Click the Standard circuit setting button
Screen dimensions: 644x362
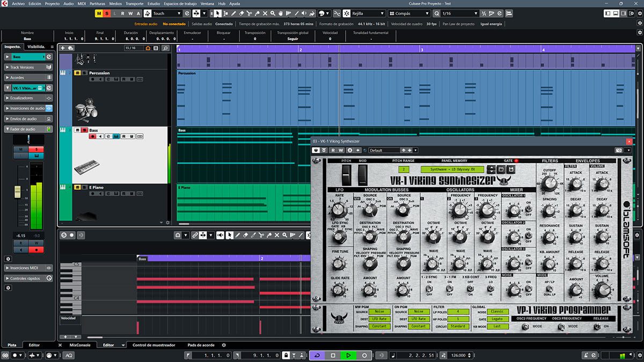click(458, 326)
